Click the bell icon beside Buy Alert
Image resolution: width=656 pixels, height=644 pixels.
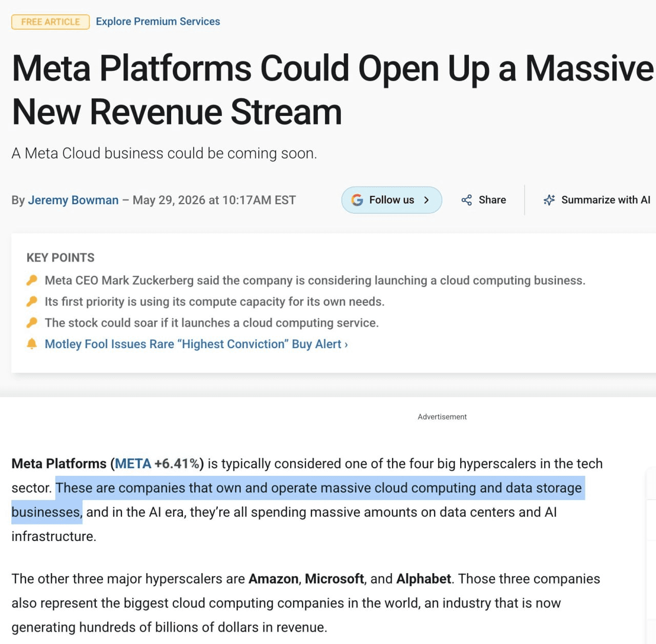[32, 344]
